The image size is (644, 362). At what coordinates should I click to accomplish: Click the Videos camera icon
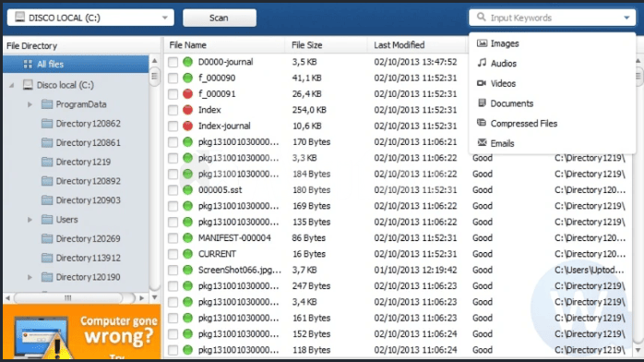[x=482, y=83]
